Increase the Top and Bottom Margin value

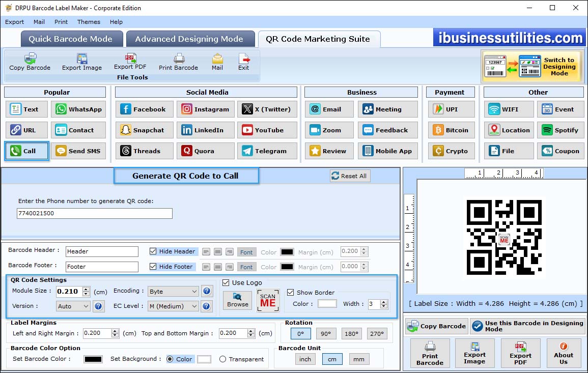coord(251,331)
